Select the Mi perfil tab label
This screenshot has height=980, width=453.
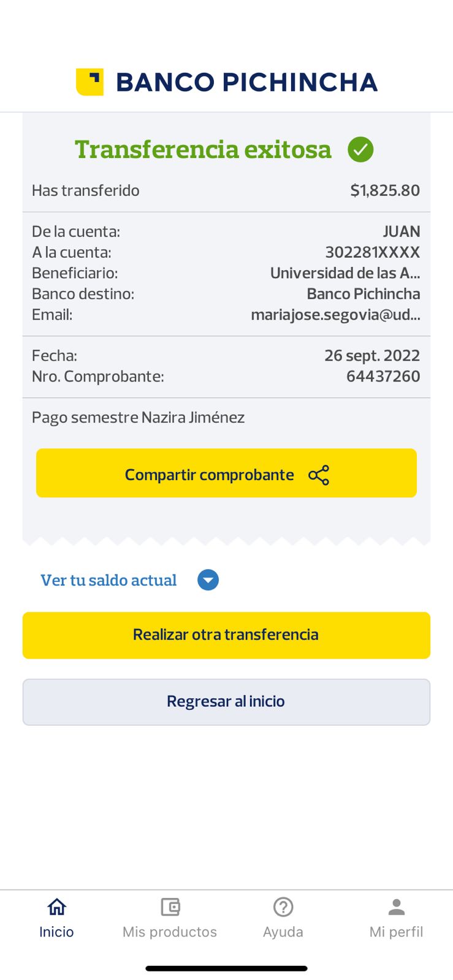click(x=397, y=932)
